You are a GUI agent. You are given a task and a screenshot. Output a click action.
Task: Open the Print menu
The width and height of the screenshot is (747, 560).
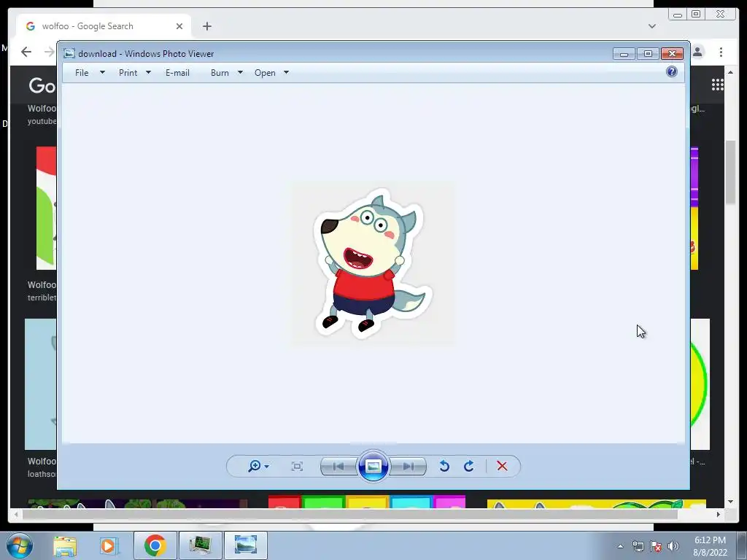click(128, 73)
